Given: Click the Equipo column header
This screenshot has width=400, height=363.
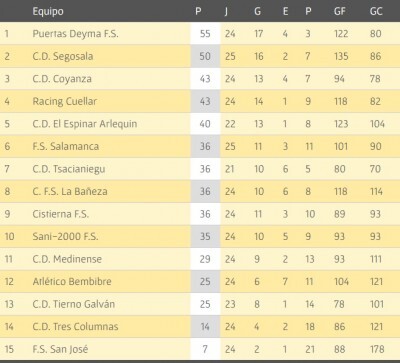Looking at the screenshot, I should [48, 12].
